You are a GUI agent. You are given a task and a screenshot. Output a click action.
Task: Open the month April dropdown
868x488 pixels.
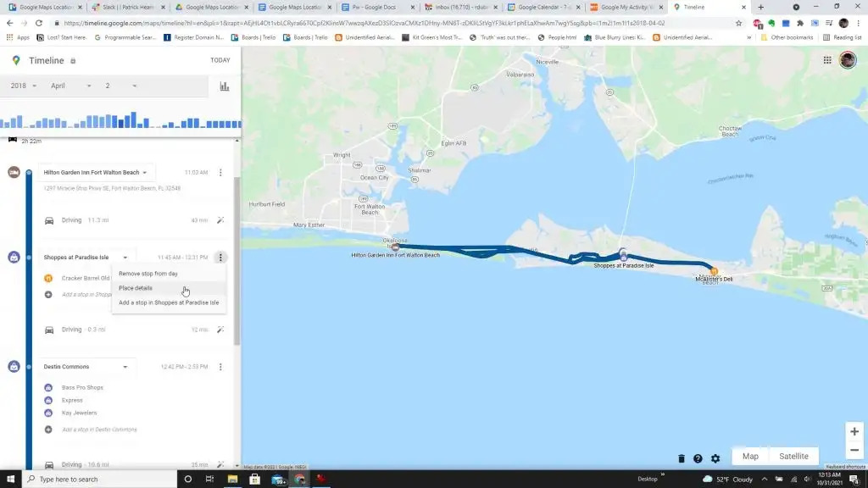(71, 86)
